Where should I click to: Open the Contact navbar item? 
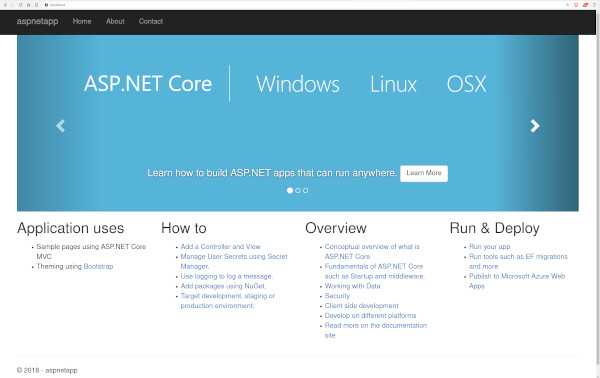pyautogui.click(x=151, y=21)
